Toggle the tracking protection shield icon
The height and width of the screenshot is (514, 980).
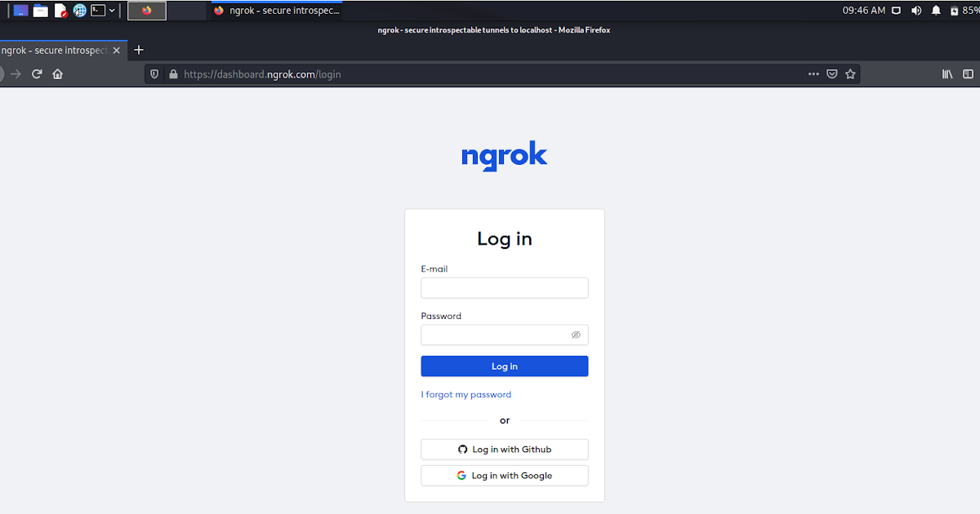point(154,73)
